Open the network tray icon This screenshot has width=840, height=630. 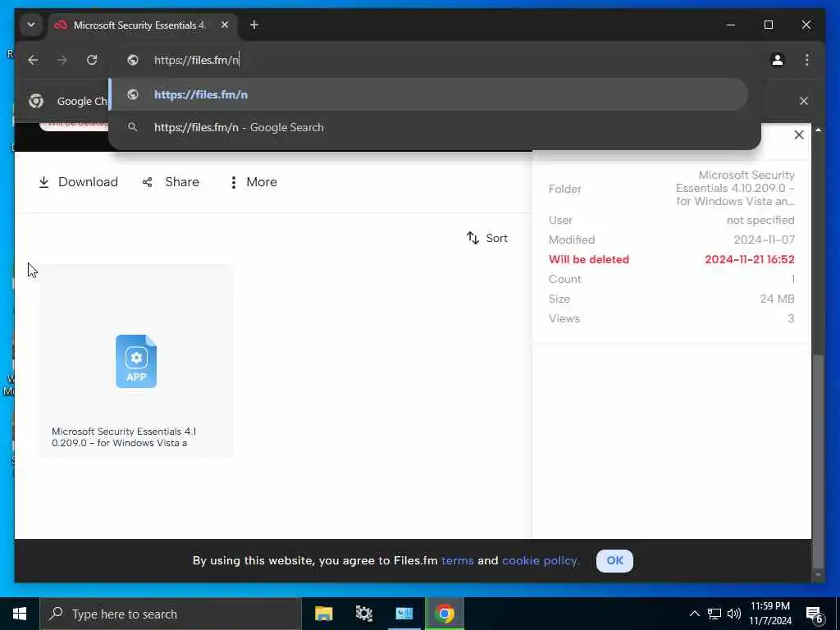714,614
